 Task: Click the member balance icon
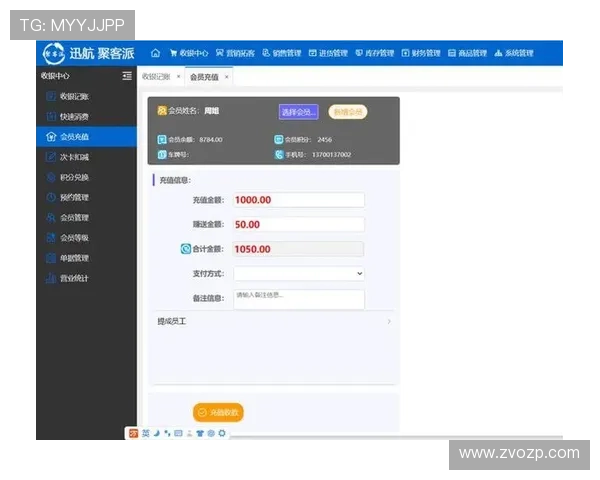tap(162, 139)
